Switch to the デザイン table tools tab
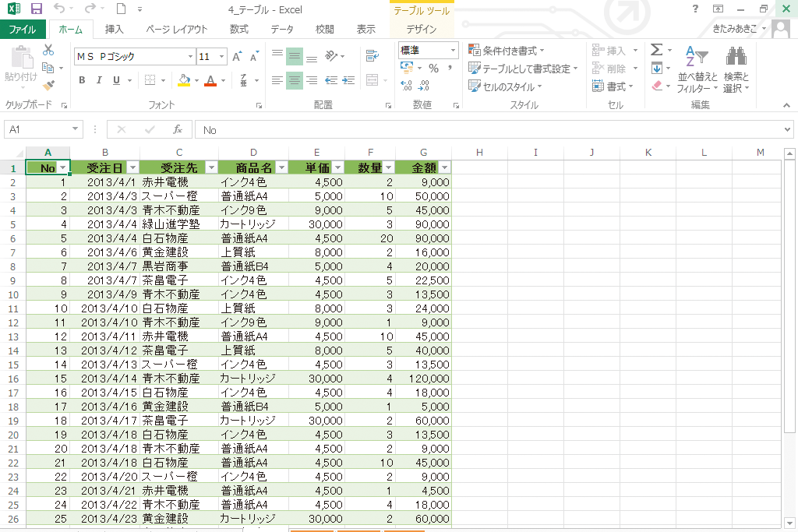Viewport: 798px width, 532px height. (422, 30)
